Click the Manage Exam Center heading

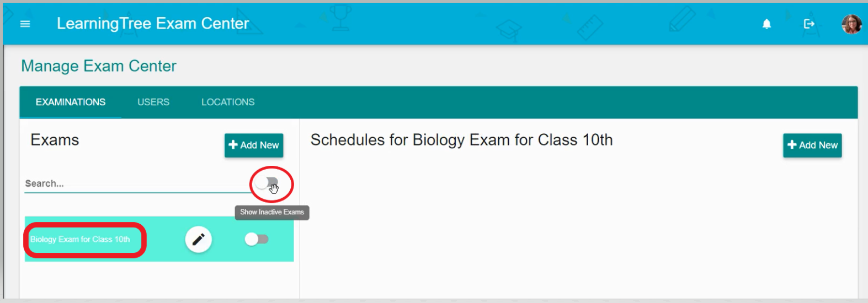pos(99,66)
